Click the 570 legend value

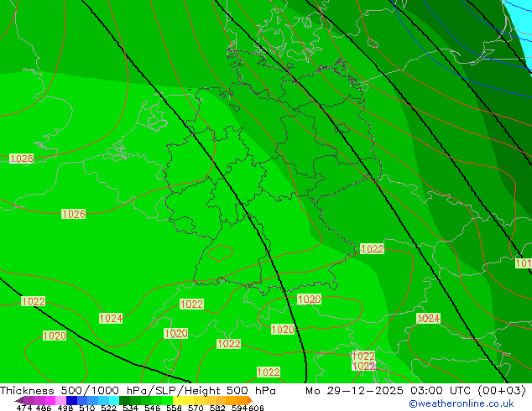pos(196,408)
